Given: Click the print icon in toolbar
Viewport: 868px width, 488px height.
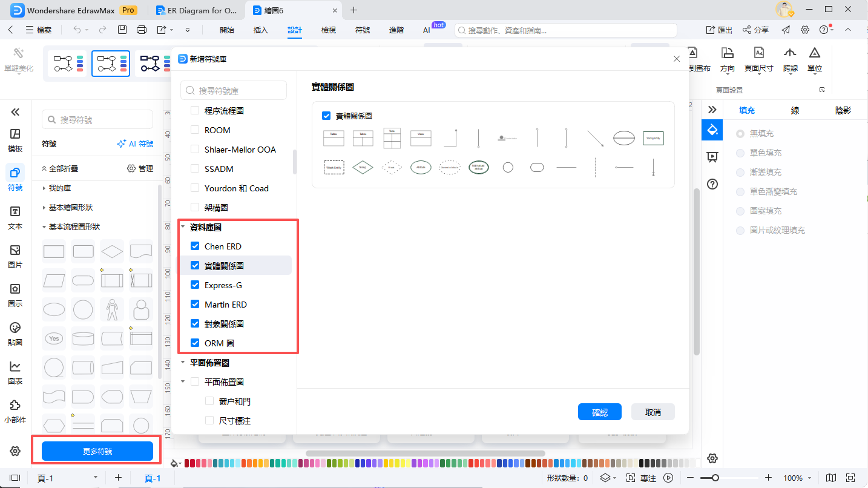Looking at the screenshot, I should tap(142, 30).
